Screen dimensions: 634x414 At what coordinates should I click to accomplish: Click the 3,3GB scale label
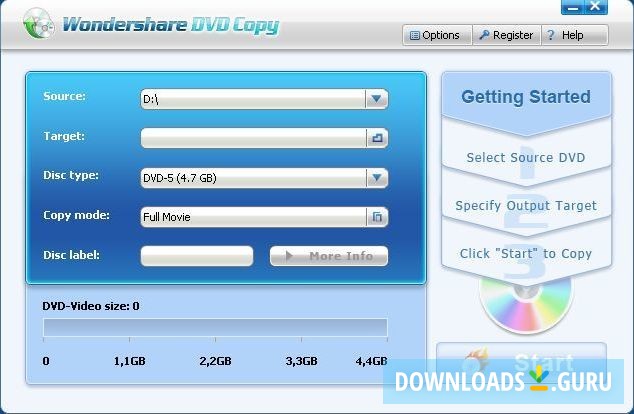[x=301, y=361]
